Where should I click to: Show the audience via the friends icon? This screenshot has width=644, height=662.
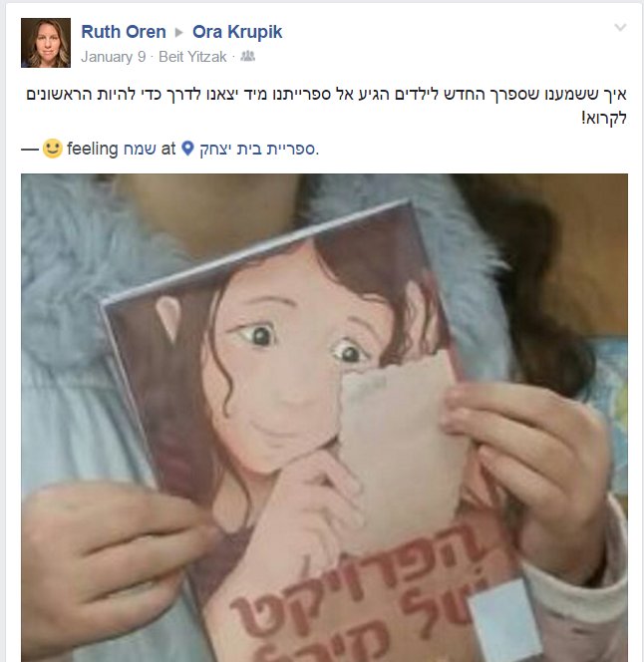pos(247,56)
